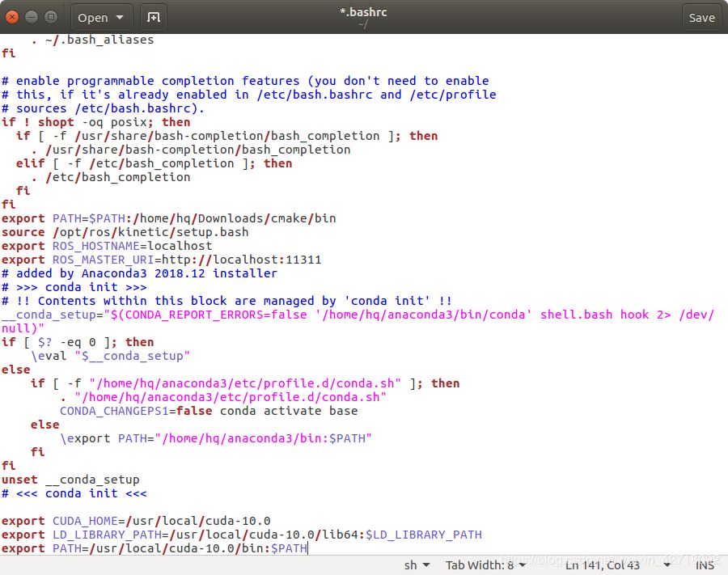
Task: Create a new document tab
Action: click(154, 17)
